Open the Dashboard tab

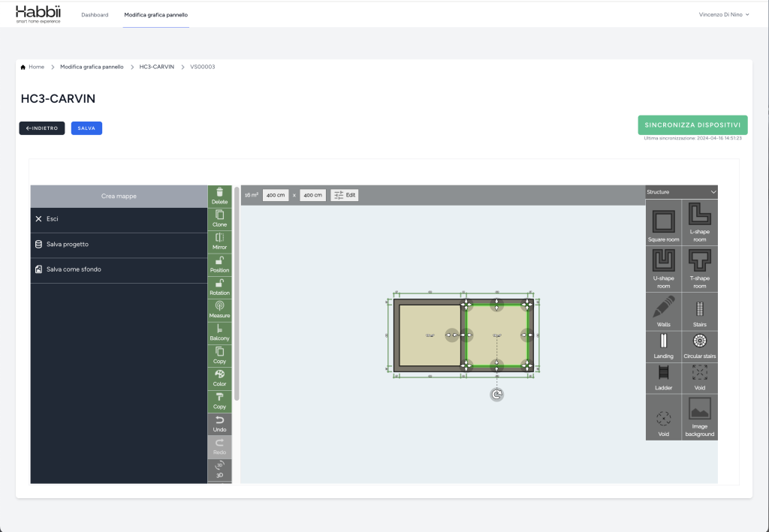[x=95, y=15]
